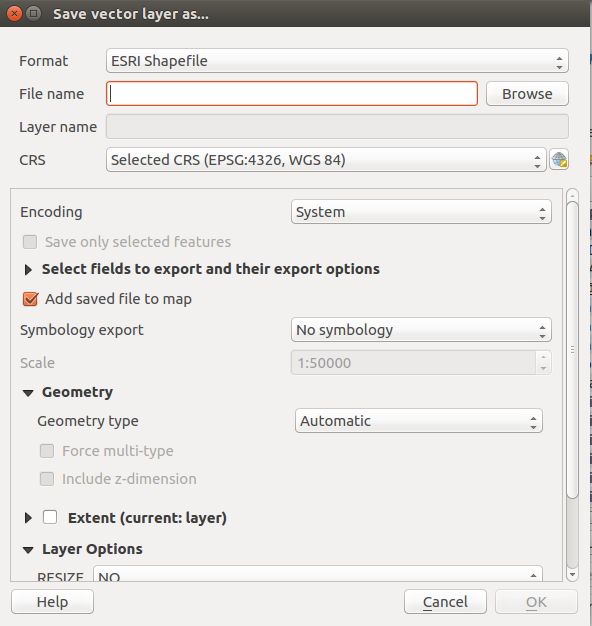
Task: Click into the File name field
Action: coord(292,94)
